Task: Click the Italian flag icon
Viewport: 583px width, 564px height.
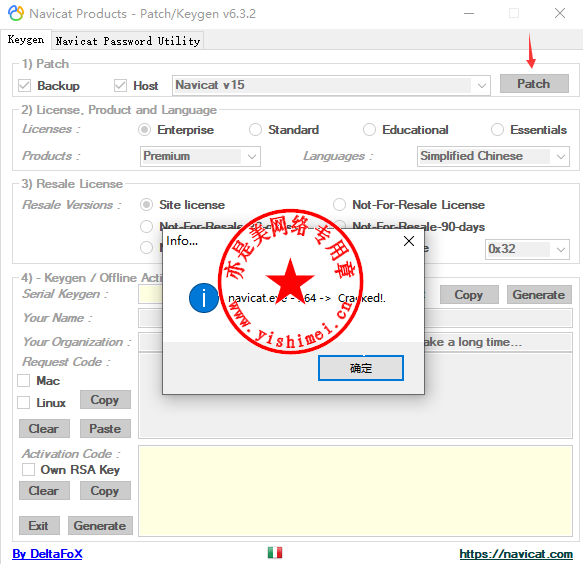Action: pyautogui.click(x=275, y=552)
